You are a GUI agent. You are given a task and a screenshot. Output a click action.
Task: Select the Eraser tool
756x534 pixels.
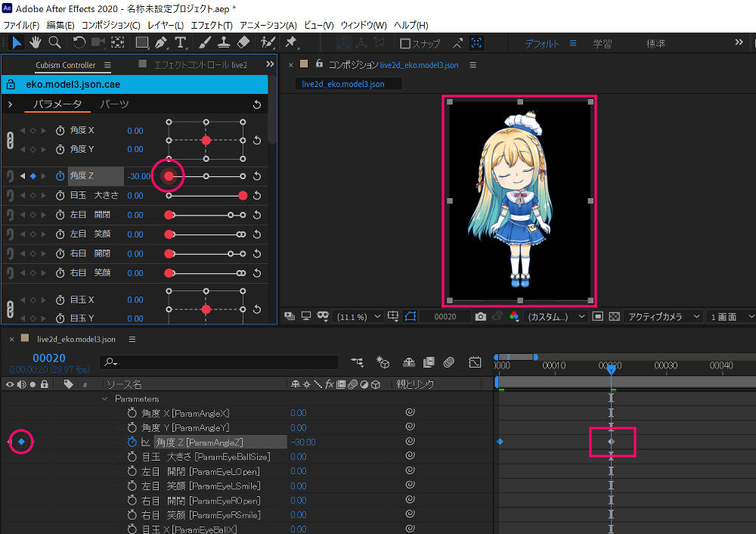[243, 43]
